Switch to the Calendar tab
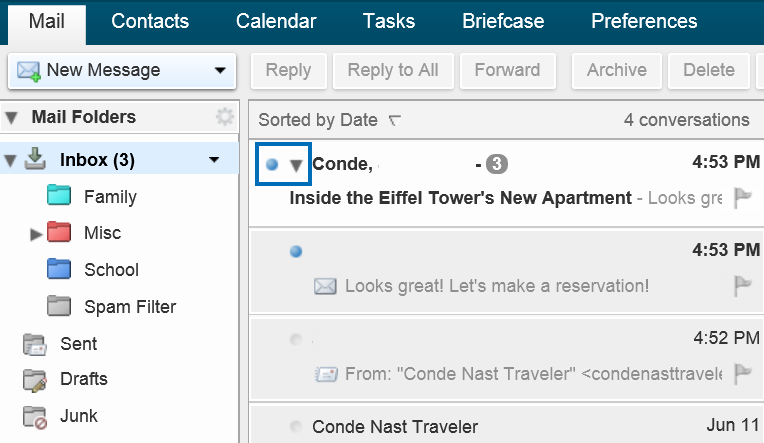This screenshot has height=443, width=764. (x=276, y=21)
